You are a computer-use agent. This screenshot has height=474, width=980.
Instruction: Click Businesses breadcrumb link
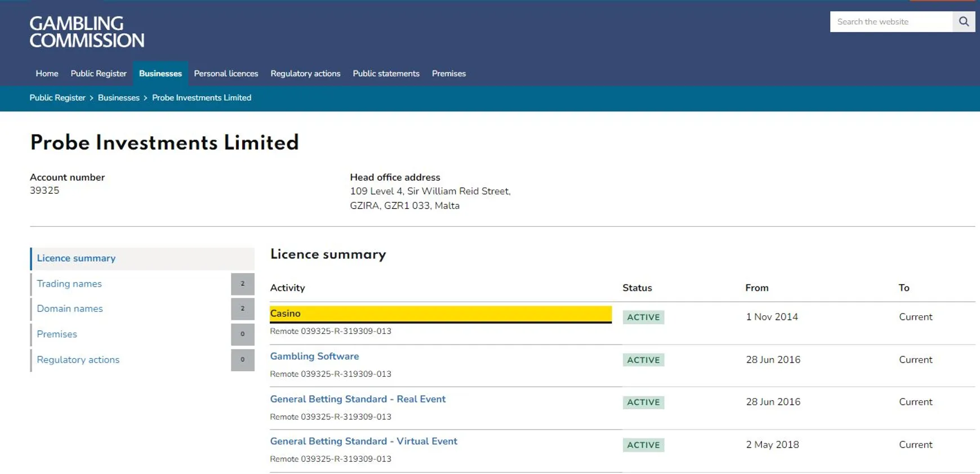point(119,98)
